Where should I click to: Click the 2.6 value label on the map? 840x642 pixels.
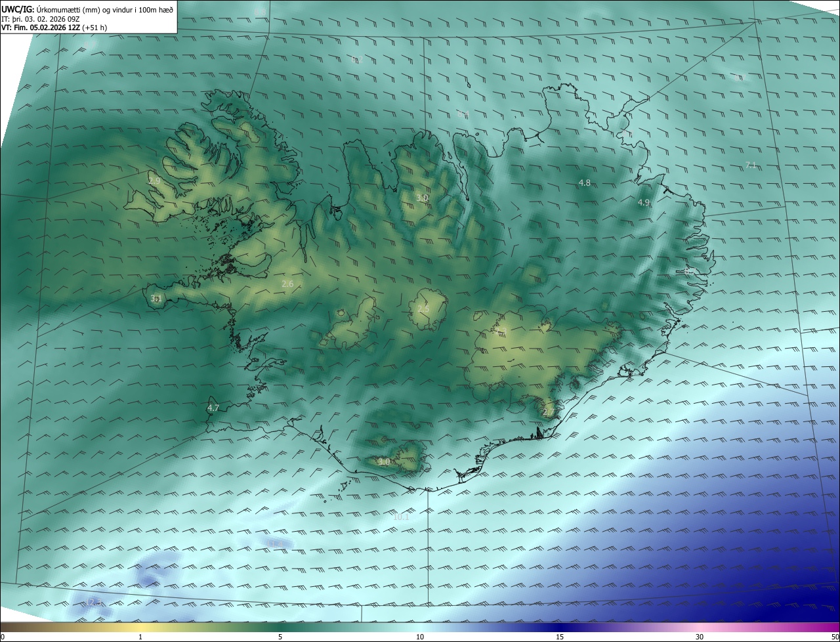(x=287, y=284)
